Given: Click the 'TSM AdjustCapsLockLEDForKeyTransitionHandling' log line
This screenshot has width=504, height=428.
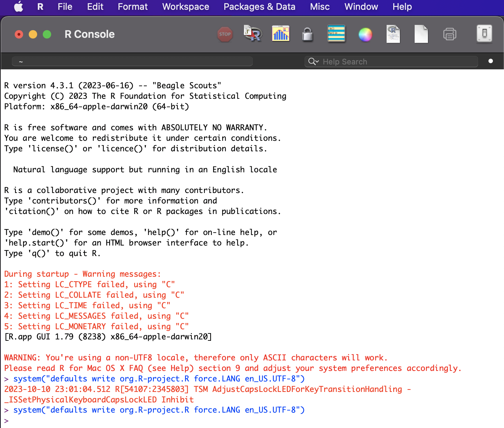Looking at the screenshot, I should point(207,389).
